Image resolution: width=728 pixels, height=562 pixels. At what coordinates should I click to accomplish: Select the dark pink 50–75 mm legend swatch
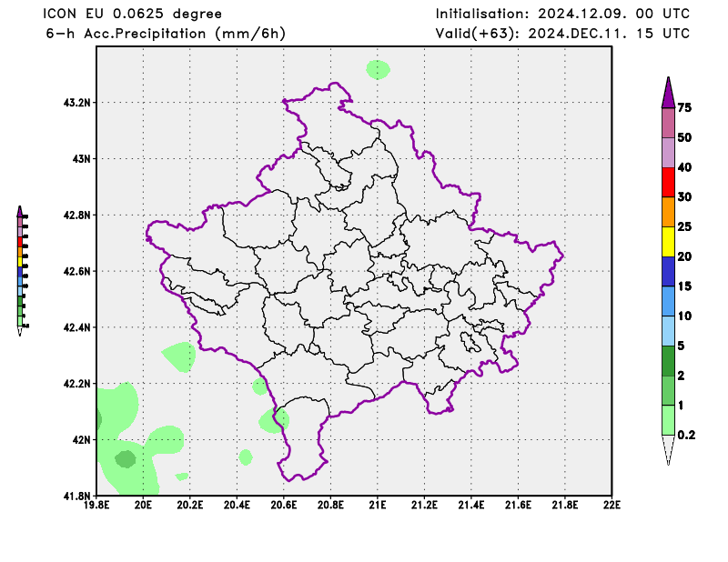point(668,123)
